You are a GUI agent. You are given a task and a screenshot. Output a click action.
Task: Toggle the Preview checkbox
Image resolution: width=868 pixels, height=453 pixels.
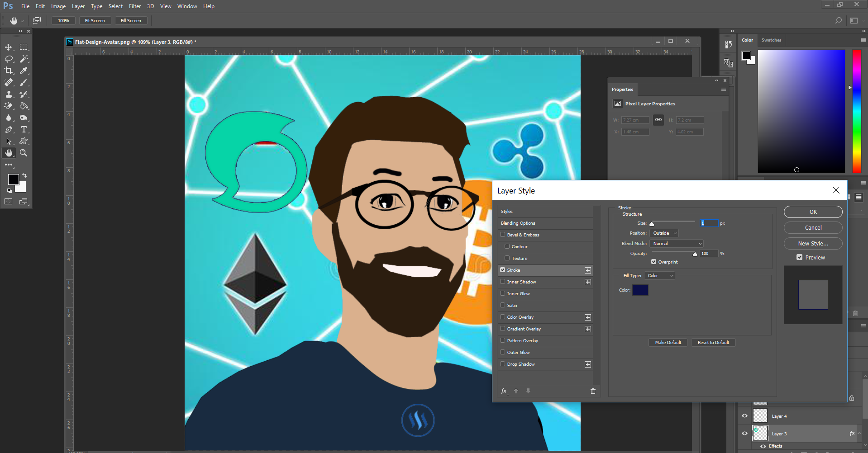click(799, 257)
